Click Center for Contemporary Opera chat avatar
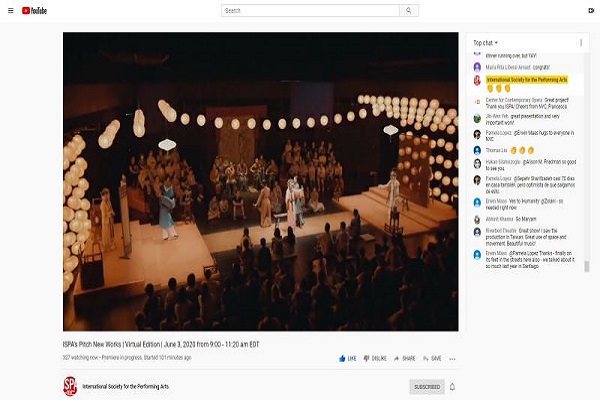Viewport: 600px width, 400px height. click(477, 102)
